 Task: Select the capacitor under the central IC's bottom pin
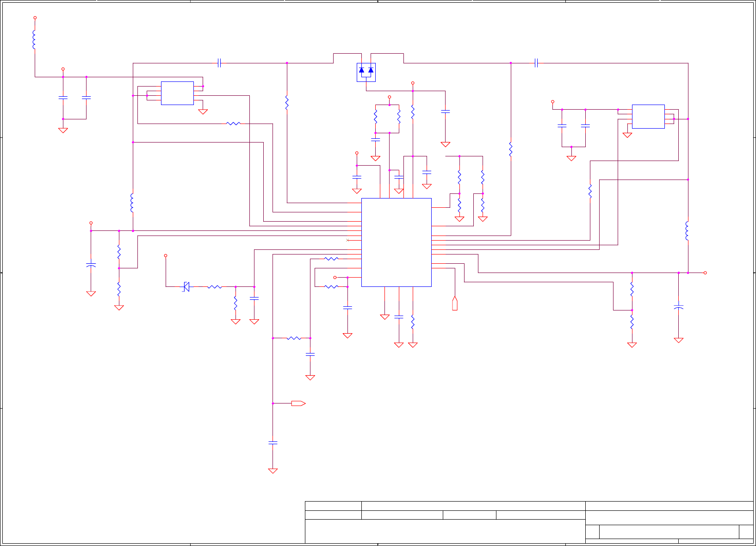point(399,317)
